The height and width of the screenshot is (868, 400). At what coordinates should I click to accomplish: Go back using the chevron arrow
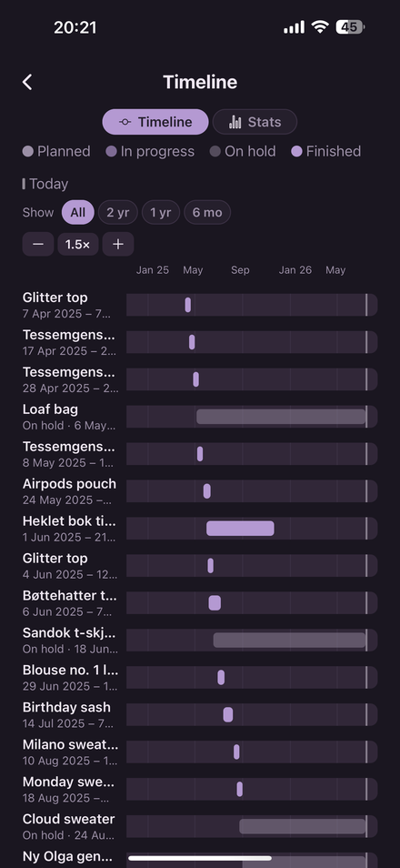point(27,83)
